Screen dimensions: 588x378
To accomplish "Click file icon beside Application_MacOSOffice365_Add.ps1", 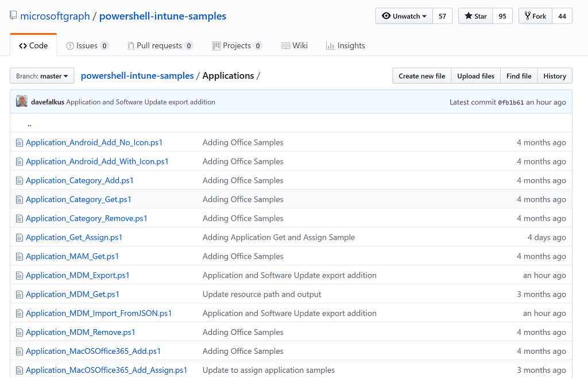I will click(x=20, y=352).
